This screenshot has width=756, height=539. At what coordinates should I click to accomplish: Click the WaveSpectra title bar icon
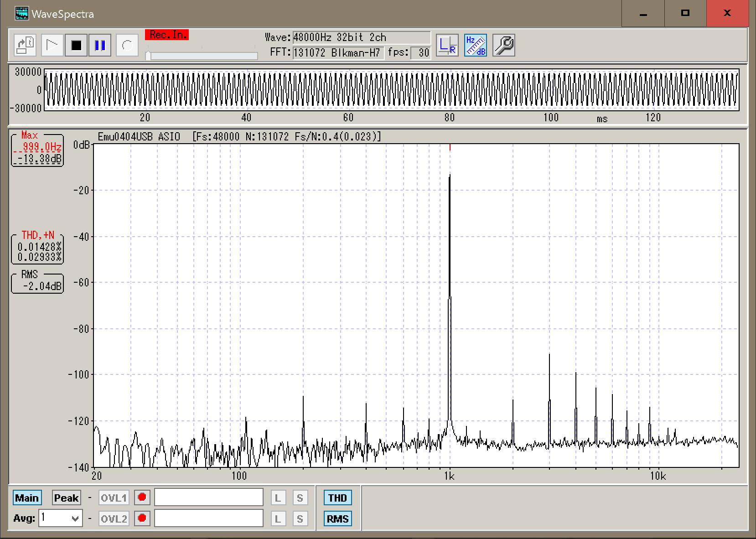tap(21, 14)
